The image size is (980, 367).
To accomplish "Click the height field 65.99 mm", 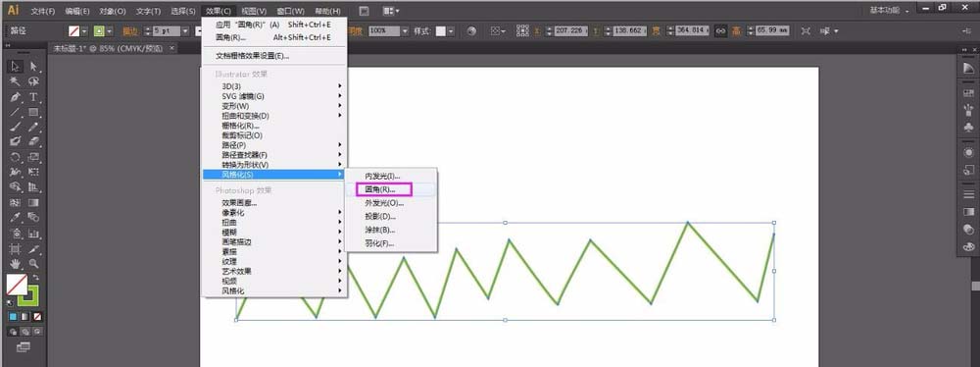I will pyautogui.click(x=772, y=30).
